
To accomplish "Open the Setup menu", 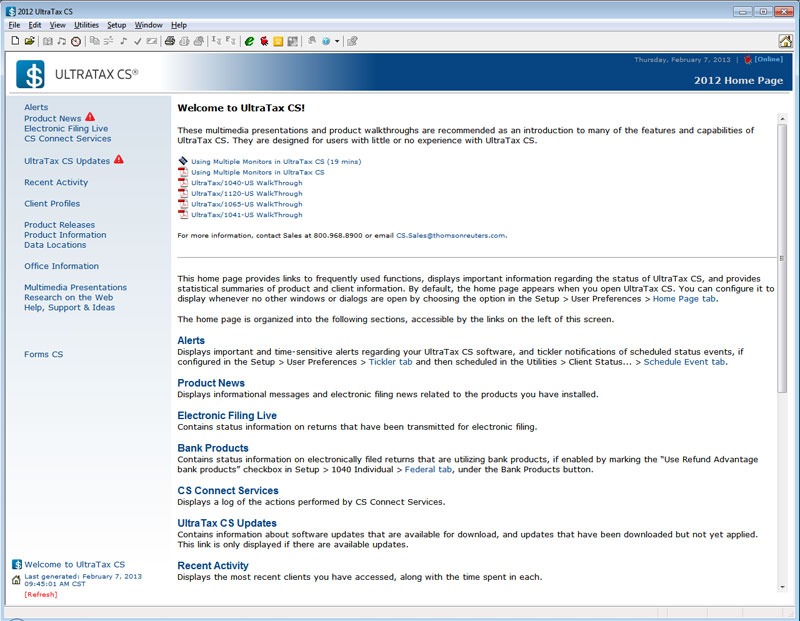I will click(116, 24).
